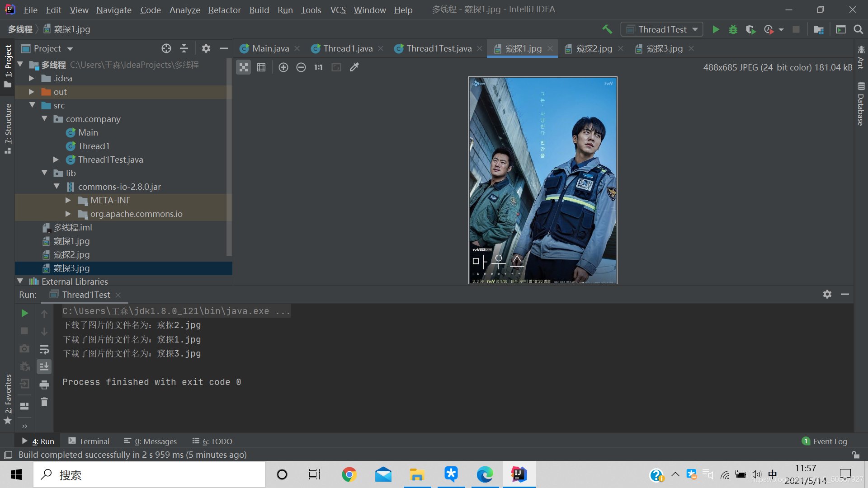868x488 pixels.
Task: Open File Explorer from the taskbar
Action: coord(417,474)
